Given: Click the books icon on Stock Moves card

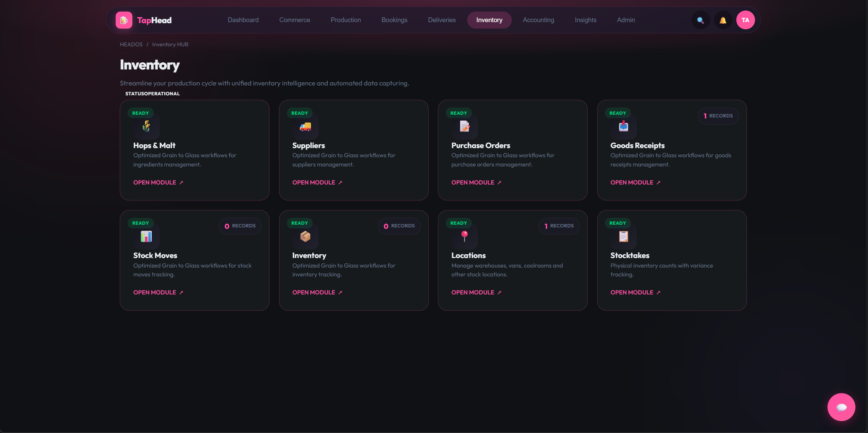Looking at the screenshot, I should tap(146, 237).
